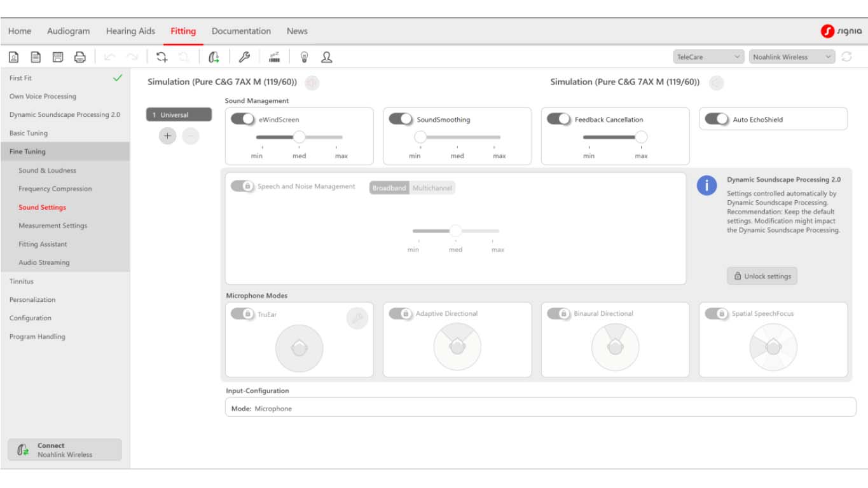The image size is (868, 488).
Task: Click the Unlock settings button
Action: pos(762,276)
